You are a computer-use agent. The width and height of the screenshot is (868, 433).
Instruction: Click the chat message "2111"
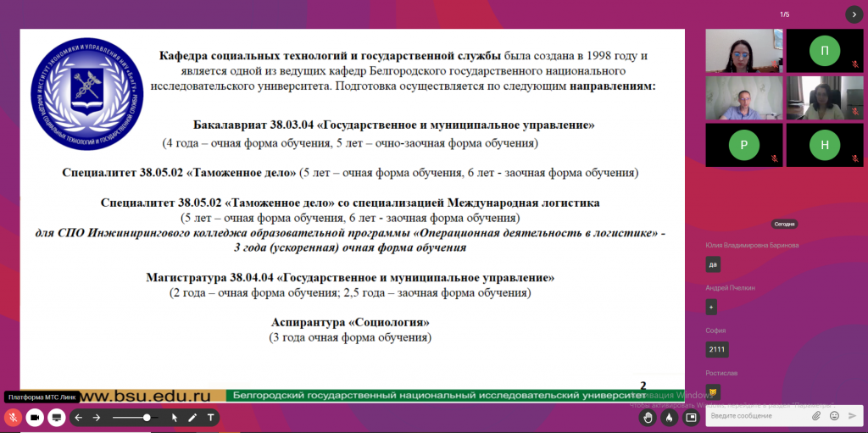717,350
